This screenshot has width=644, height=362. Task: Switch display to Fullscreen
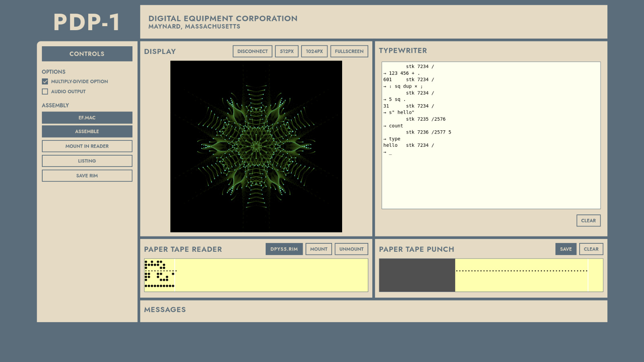[349, 51]
